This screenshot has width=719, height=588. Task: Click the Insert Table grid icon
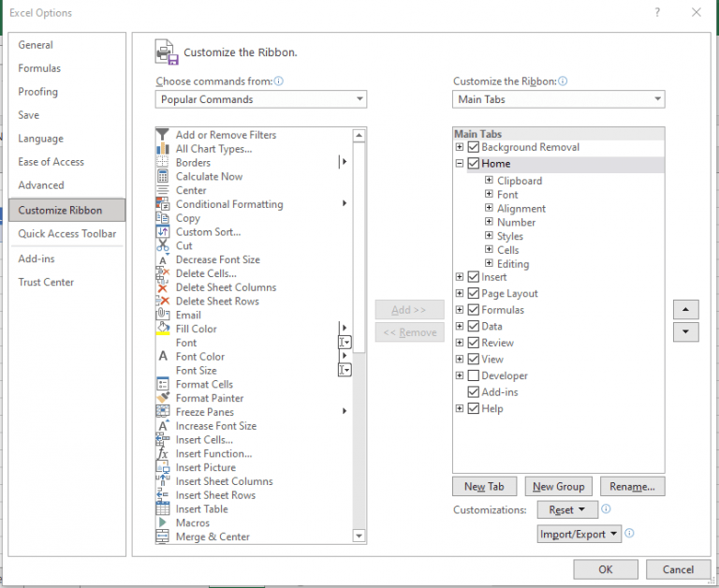tap(162, 508)
